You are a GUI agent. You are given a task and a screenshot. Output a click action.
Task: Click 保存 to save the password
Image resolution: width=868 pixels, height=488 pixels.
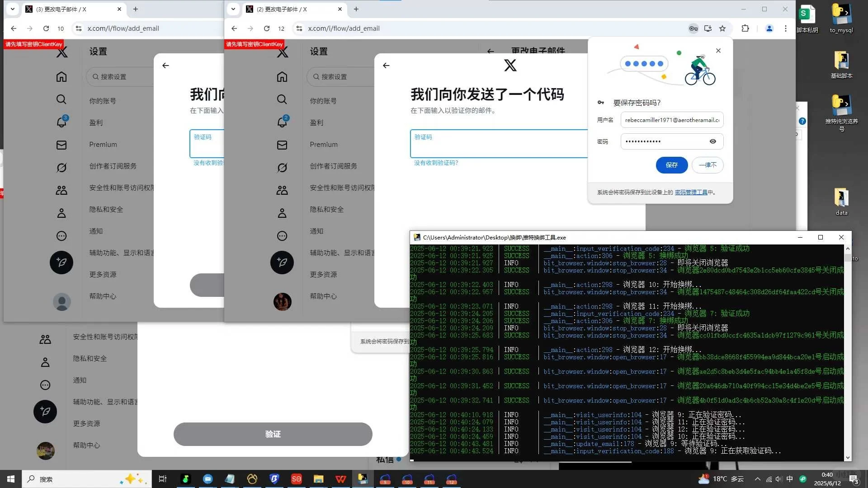point(671,165)
